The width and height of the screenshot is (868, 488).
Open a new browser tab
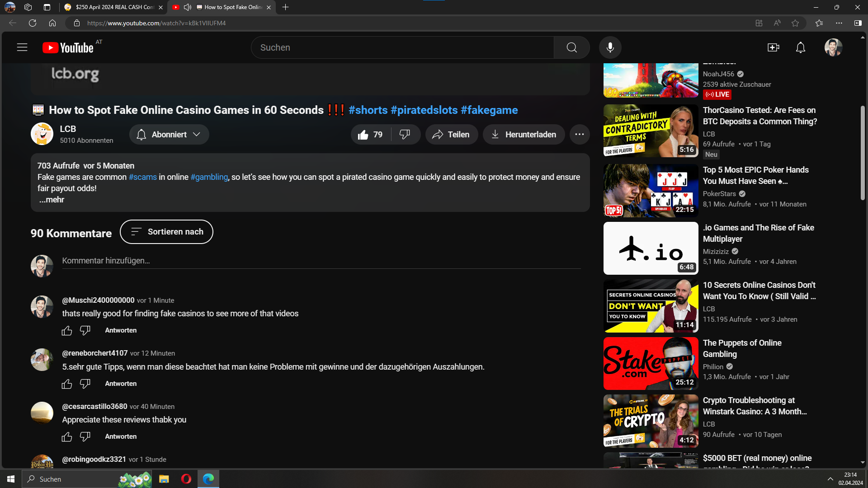285,7
